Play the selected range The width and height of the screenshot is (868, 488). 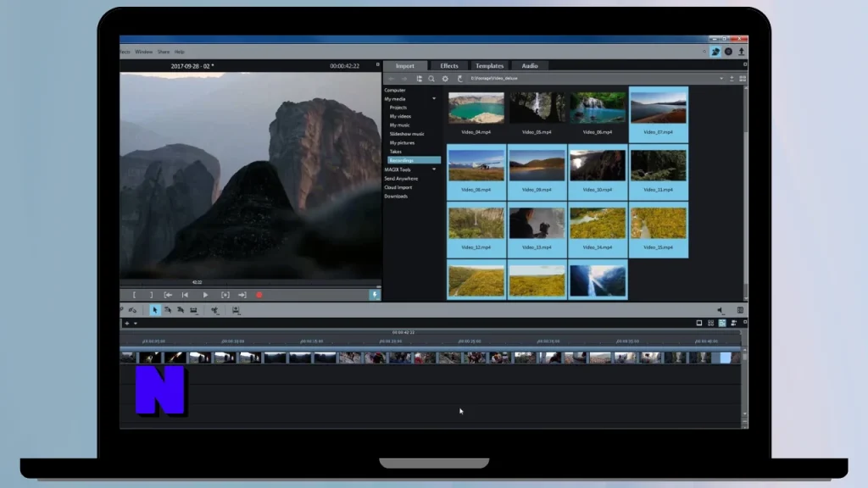225,296
